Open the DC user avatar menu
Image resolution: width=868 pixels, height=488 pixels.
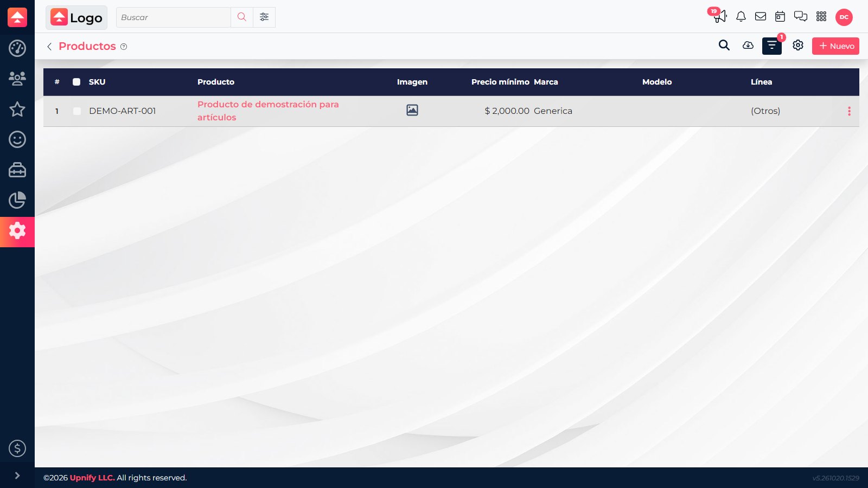(x=844, y=17)
